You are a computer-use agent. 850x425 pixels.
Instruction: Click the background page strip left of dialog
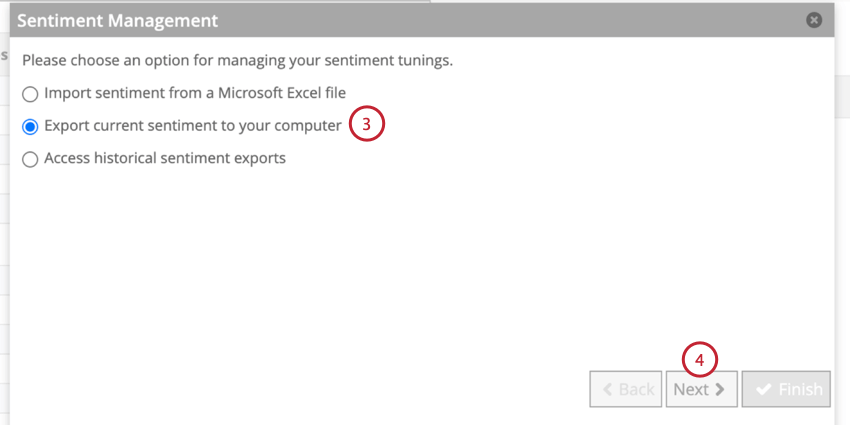point(4,228)
